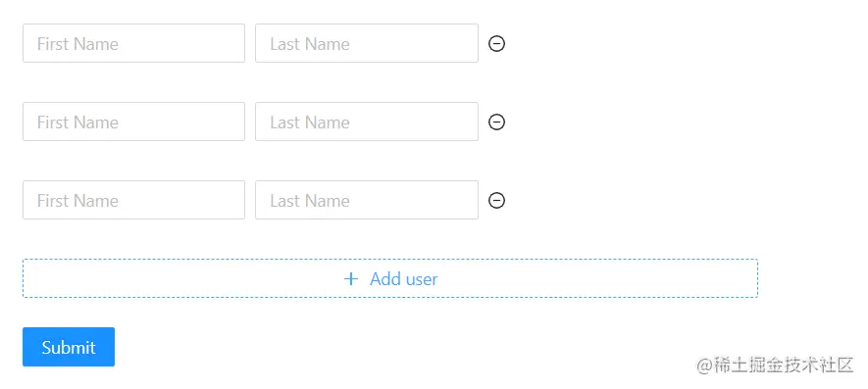Click the dashed Add user box

click(389, 278)
